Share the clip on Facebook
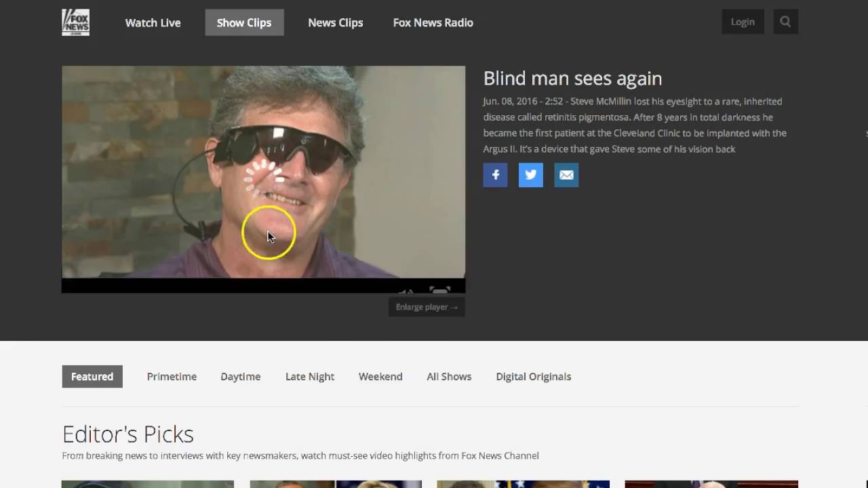The width and height of the screenshot is (868, 488). [x=495, y=175]
